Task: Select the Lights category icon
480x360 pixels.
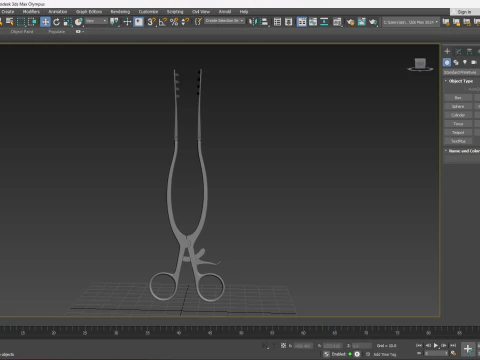Action: 465,62
